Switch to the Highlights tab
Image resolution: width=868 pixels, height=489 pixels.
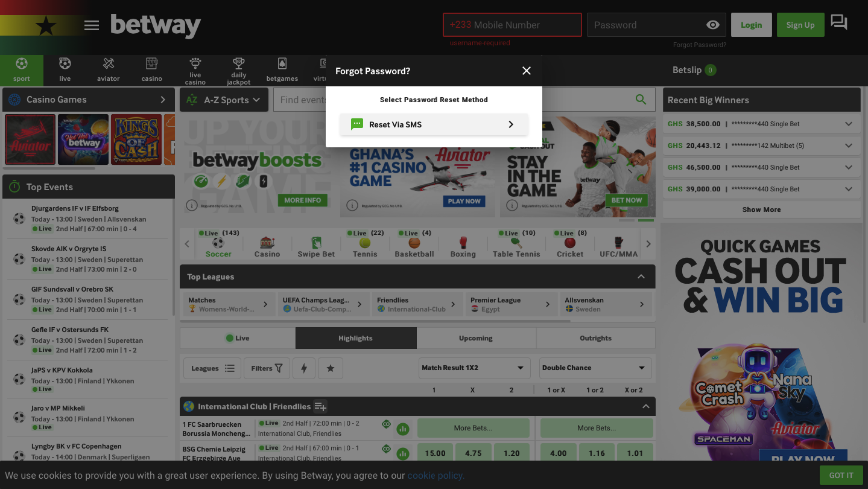tap(356, 338)
